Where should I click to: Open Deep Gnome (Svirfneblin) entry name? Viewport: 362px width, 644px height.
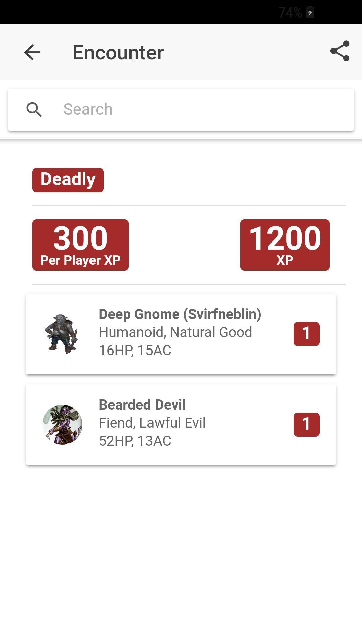(180, 314)
